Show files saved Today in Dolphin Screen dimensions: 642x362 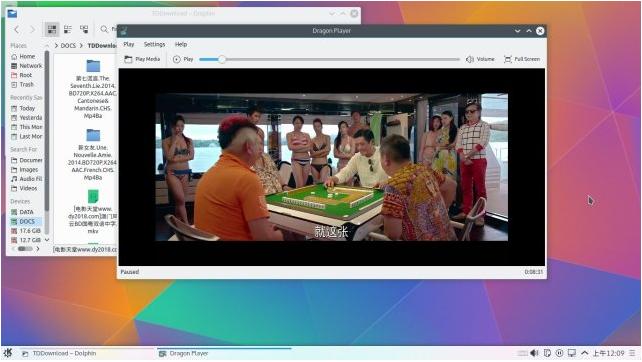coord(23,109)
